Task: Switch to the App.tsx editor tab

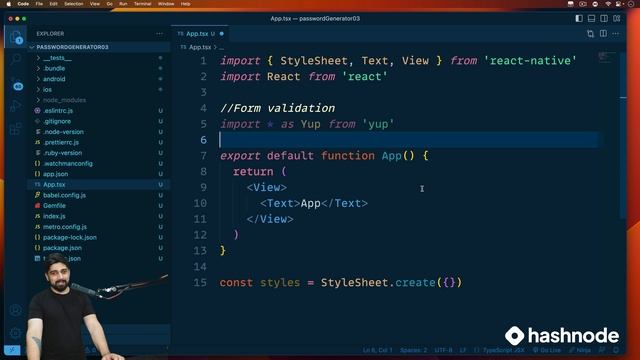Action: pos(200,34)
